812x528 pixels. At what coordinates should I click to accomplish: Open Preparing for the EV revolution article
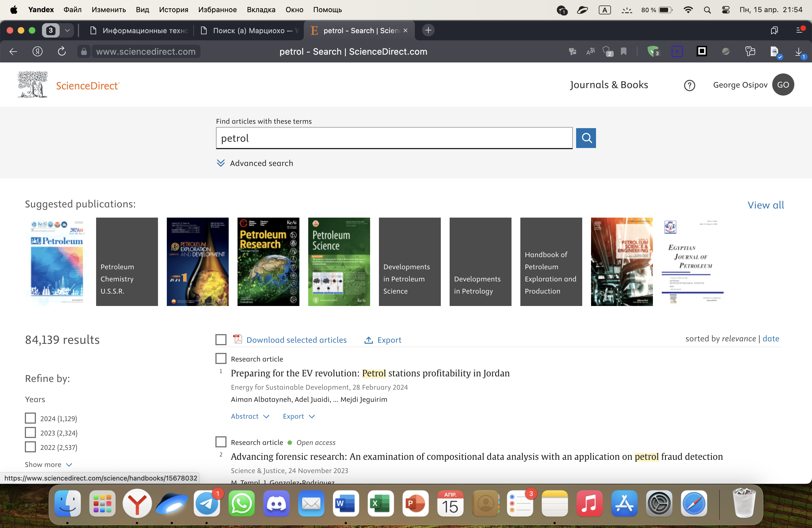[x=370, y=373]
